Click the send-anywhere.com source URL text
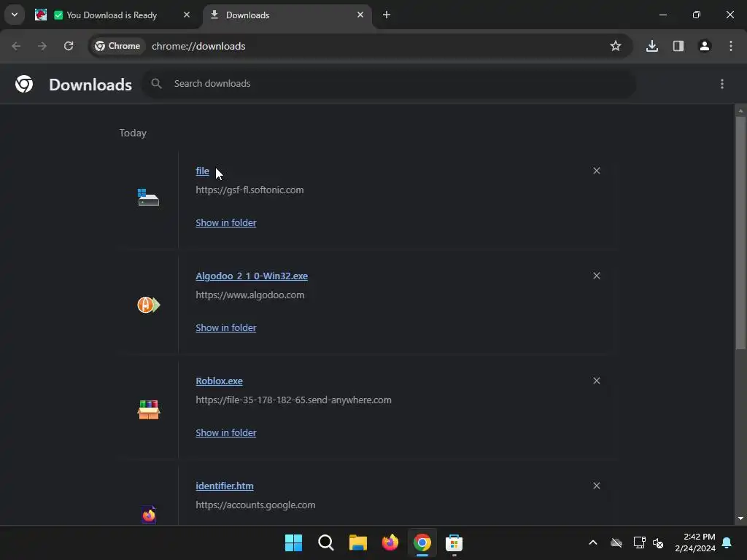This screenshot has height=560, width=747. pyautogui.click(x=293, y=400)
